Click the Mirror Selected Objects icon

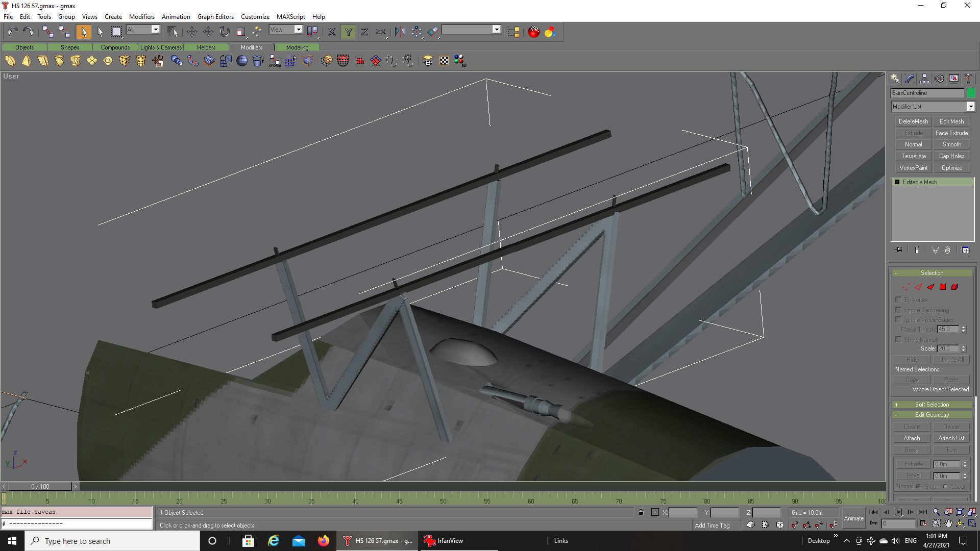[400, 32]
